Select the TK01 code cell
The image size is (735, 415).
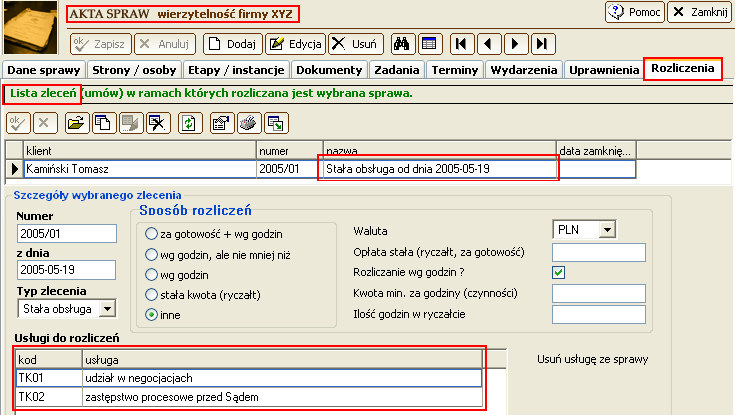(49, 378)
